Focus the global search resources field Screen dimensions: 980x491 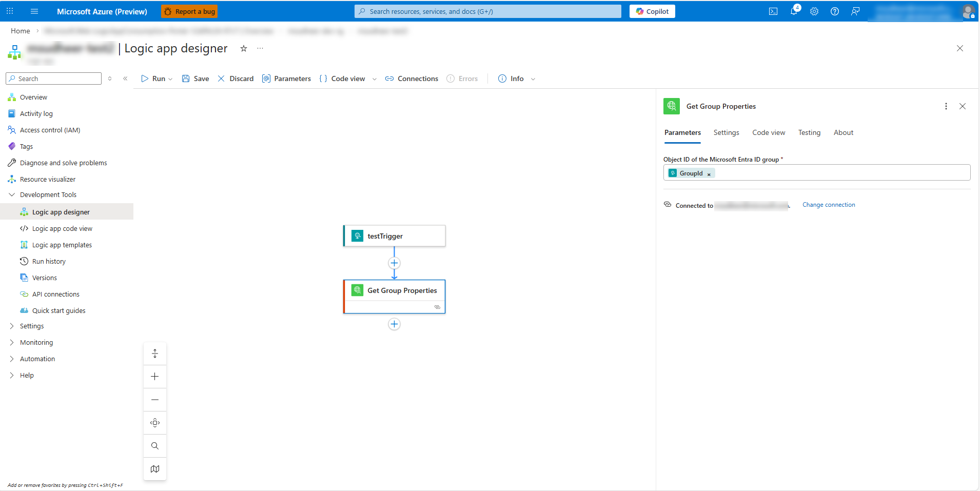point(487,11)
